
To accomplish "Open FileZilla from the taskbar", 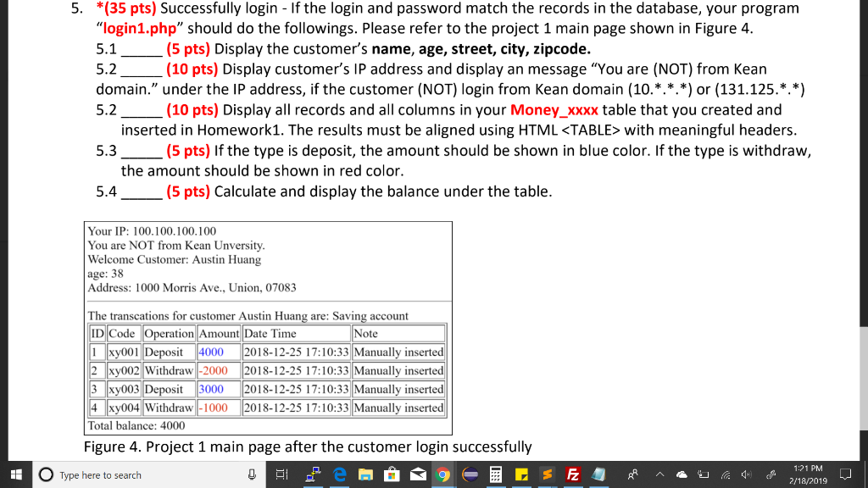I will click(572, 474).
